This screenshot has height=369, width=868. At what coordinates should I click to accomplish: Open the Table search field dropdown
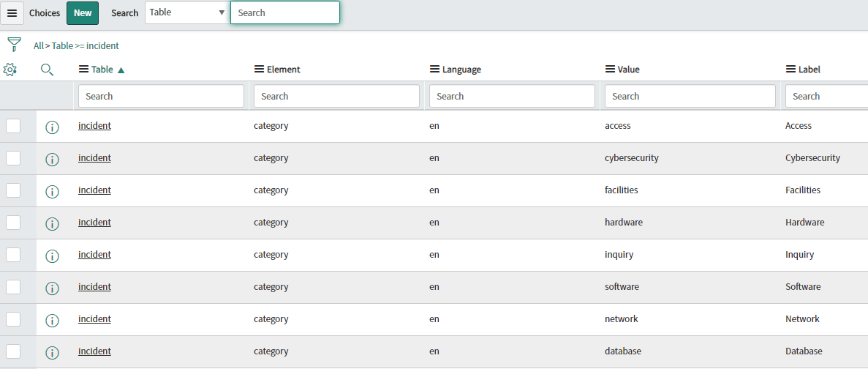pos(187,12)
